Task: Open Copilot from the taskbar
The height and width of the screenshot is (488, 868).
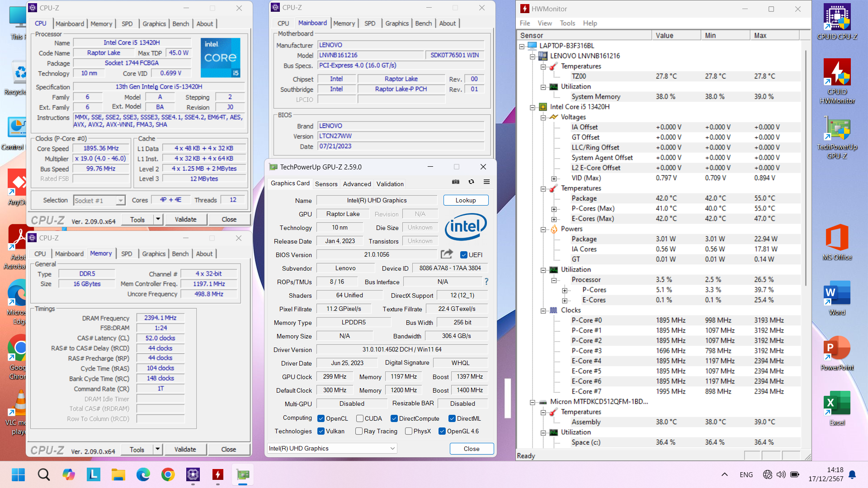Action: point(68,474)
